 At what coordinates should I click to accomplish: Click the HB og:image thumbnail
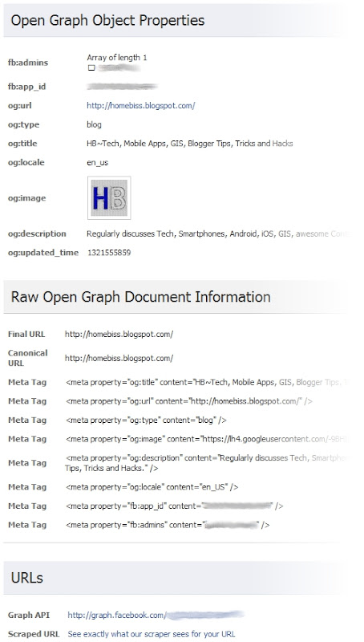click(109, 197)
